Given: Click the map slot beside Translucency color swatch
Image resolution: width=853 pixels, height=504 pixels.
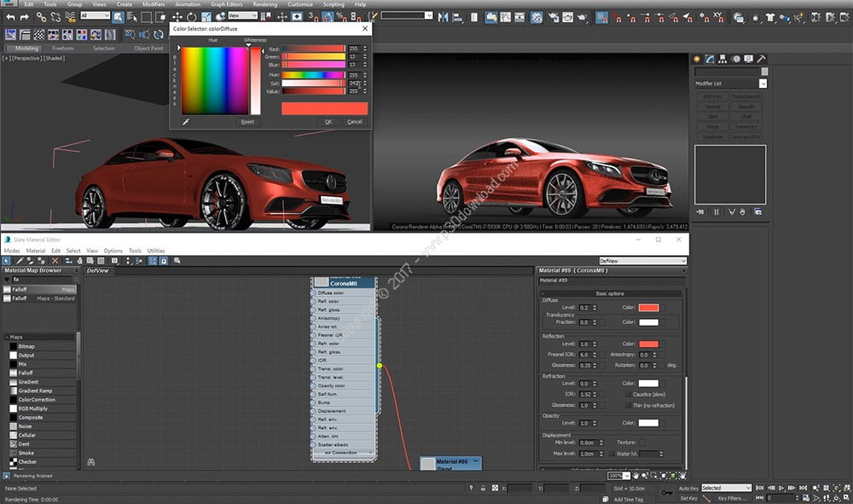Looking at the screenshot, I should (663, 322).
